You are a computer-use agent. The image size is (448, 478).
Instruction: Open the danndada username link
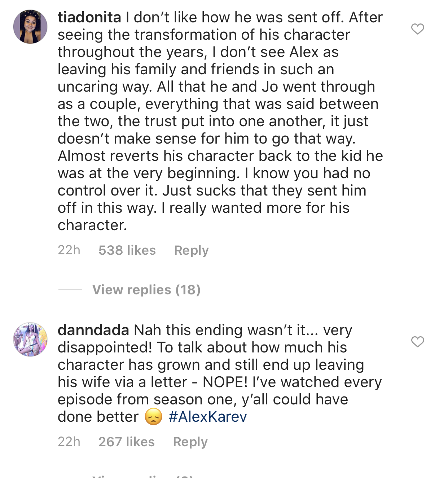point(93,330)
